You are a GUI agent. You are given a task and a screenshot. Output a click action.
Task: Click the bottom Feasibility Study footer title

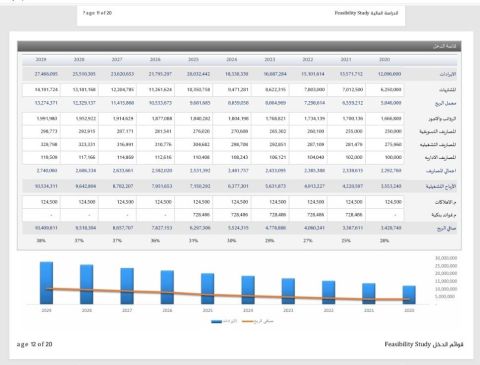424,344
